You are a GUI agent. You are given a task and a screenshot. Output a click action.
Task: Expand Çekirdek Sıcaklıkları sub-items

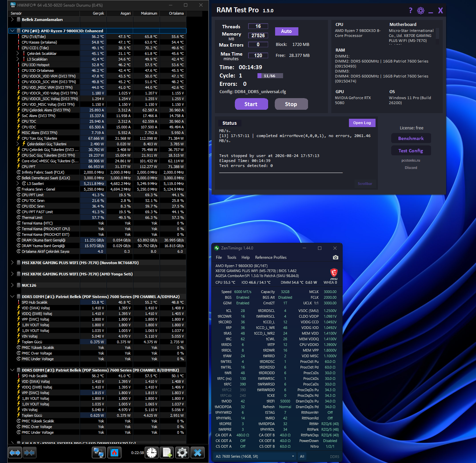click(18, 54)
